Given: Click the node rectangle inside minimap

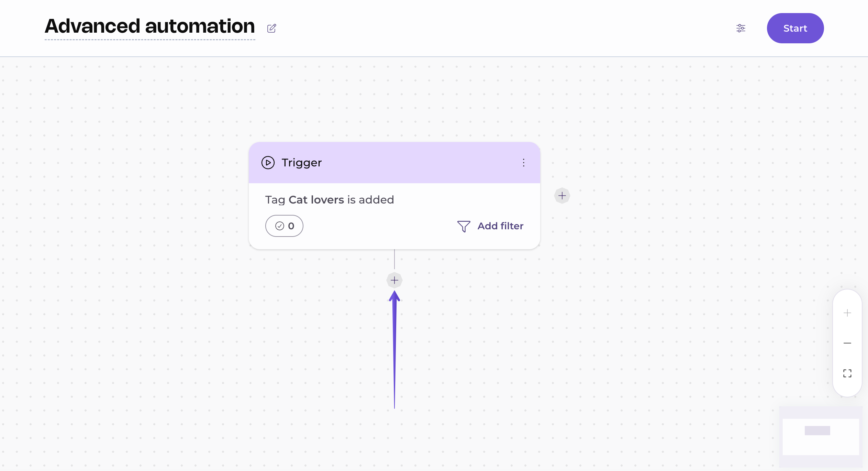Looking at the screenshot, I should pos(817,430).
